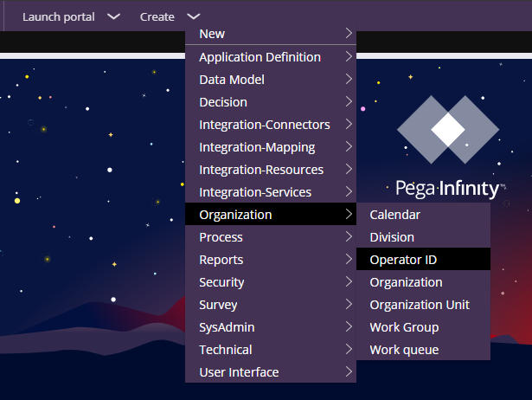Collapse the Create menu chevron

[x=194, y=16]
